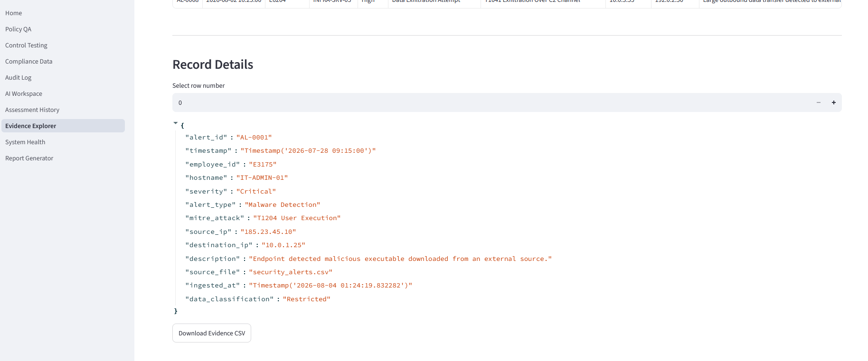
Task: Click the alert_id value "AL-0001"
Action: (254, 138)
